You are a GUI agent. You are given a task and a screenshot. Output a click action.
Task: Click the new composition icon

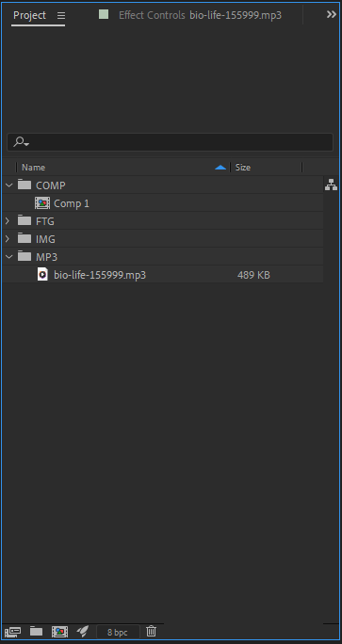point(59,631)
